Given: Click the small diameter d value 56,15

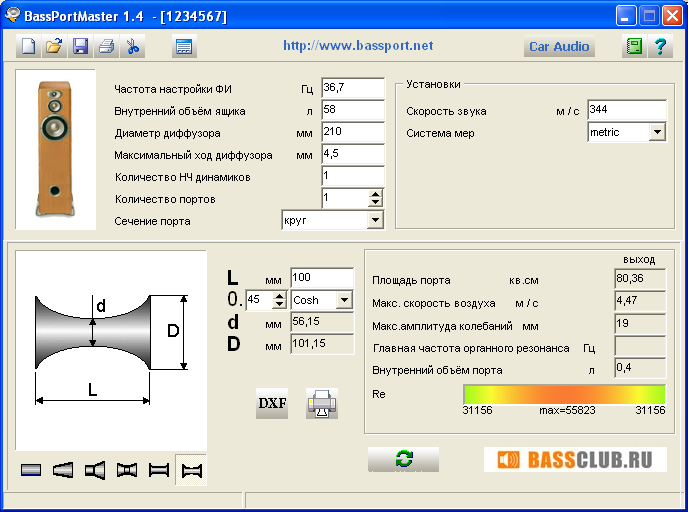Looking at the screenshot, I should pos(322,322).
